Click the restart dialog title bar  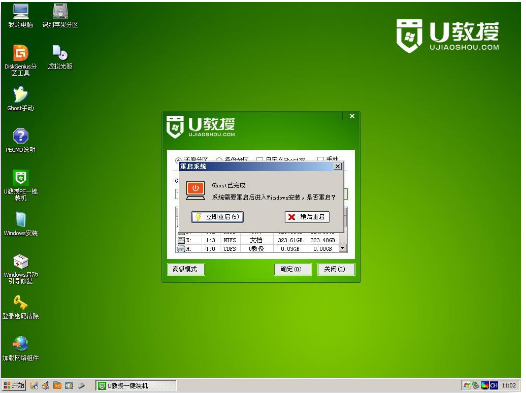tap(260, 166)
